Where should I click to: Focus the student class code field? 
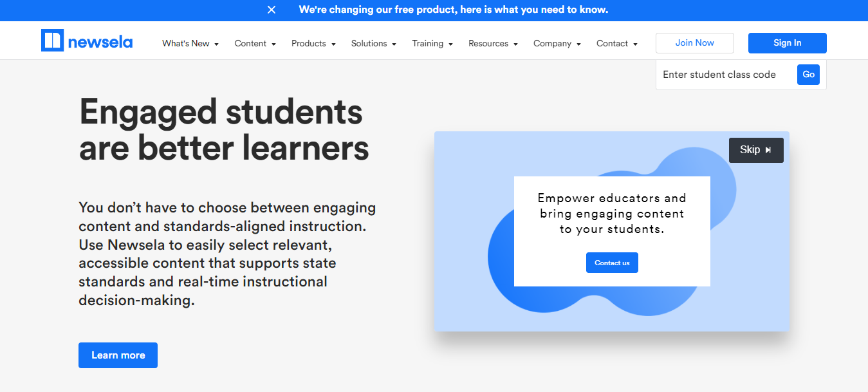click(x=726, y=75)
